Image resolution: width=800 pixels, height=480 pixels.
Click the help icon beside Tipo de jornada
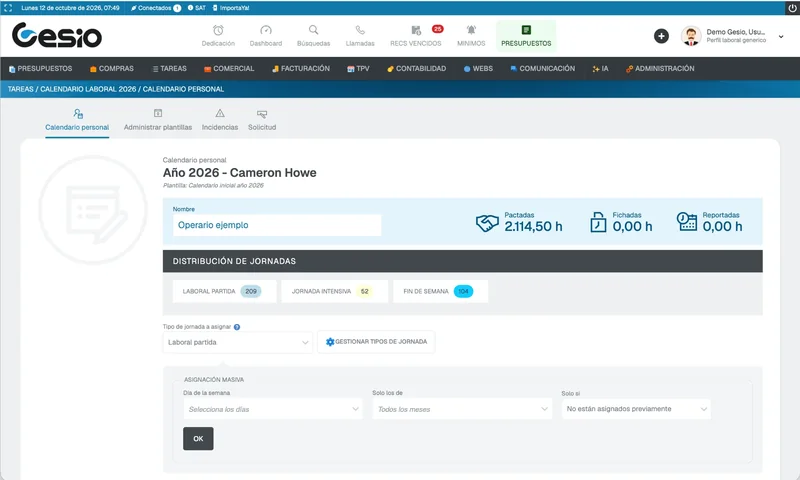[x=237, y=327]
